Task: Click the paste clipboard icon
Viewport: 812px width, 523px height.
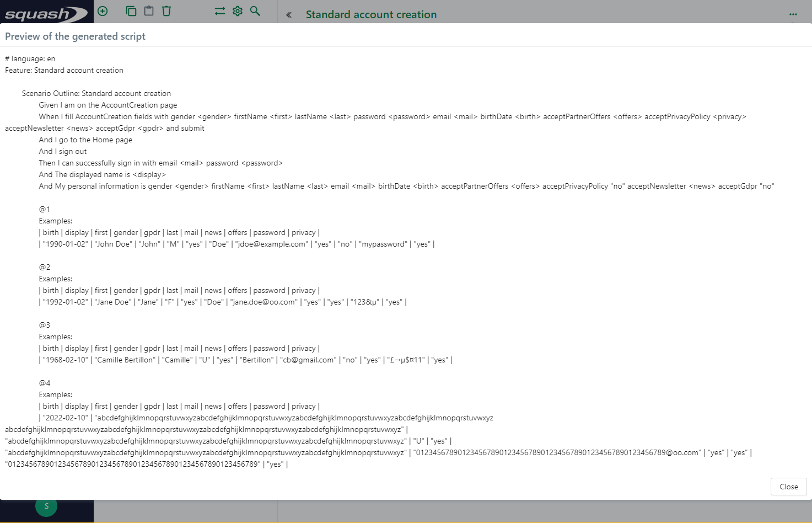Action: (149, 11)
